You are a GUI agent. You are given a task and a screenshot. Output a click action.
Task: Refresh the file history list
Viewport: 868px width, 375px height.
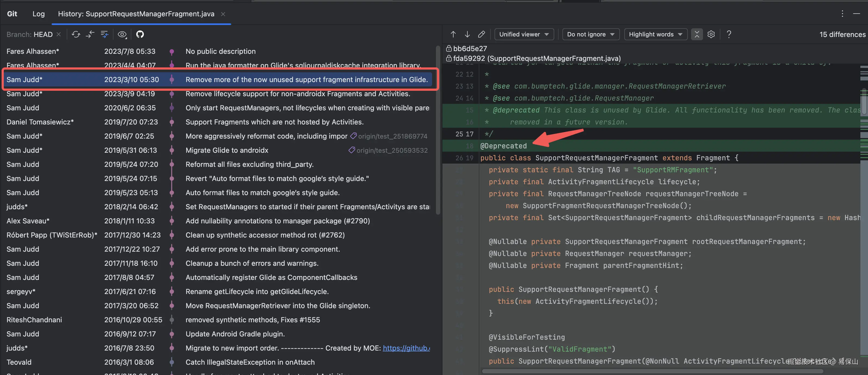76,34
